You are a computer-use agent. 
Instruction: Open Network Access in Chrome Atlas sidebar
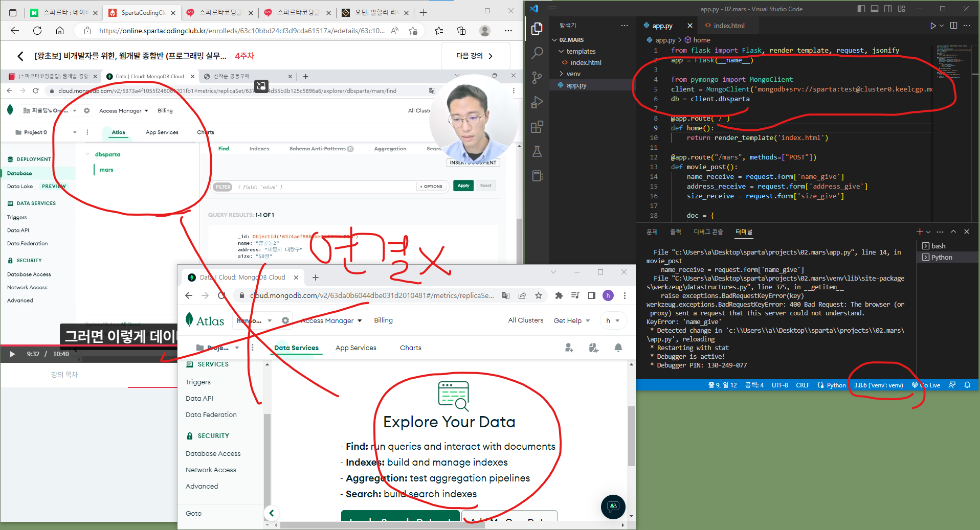coord(211,470)
